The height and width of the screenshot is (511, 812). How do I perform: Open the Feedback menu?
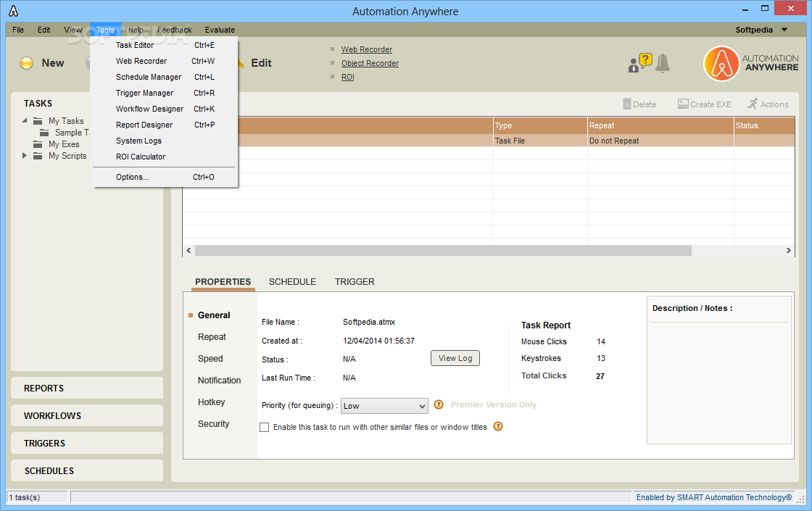(175, 30)
